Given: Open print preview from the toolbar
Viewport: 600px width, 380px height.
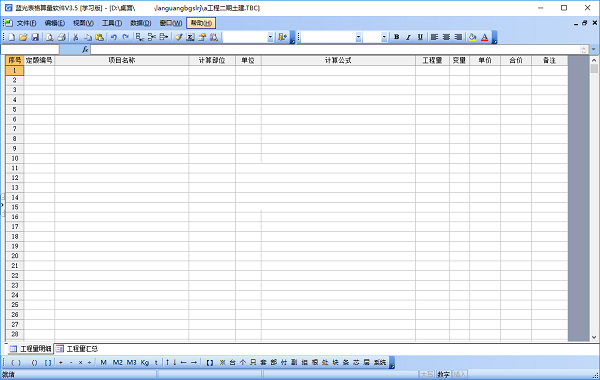Looking at the screenshot, I should click(x=49, y=37).
